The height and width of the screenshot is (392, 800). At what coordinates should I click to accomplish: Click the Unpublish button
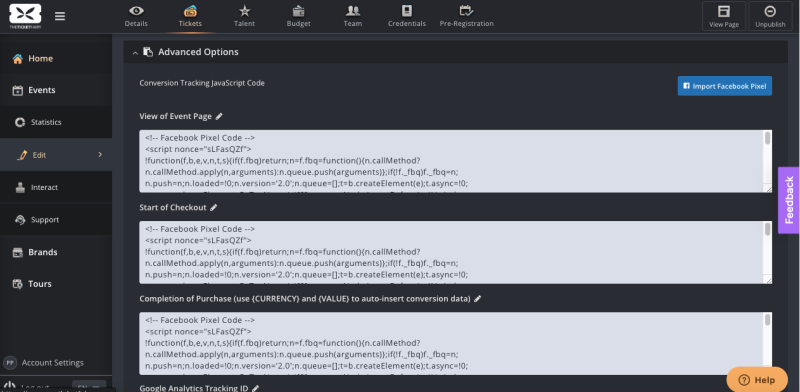(770, 16)
